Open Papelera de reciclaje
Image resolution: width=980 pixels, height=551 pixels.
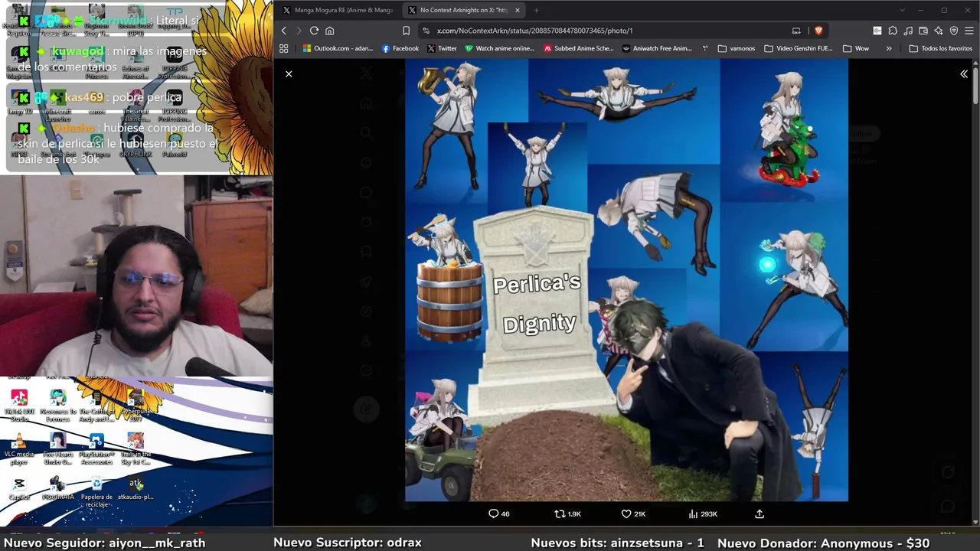(x=96, y=493)
